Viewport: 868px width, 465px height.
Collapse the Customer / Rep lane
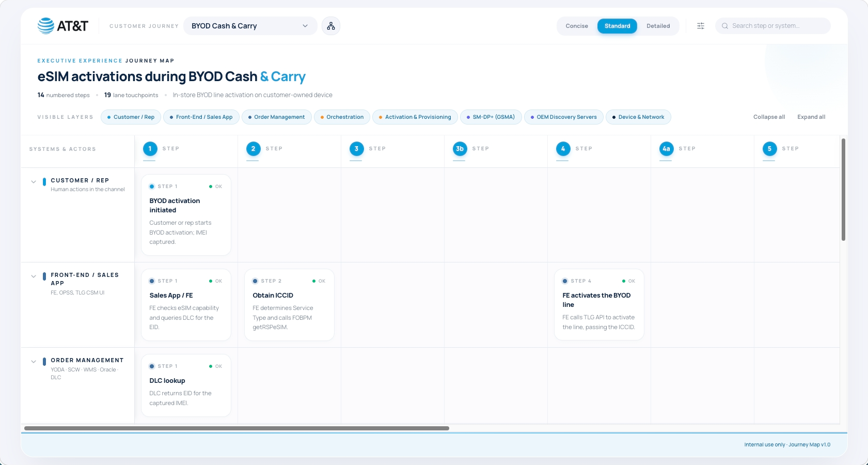pos(34,182)
